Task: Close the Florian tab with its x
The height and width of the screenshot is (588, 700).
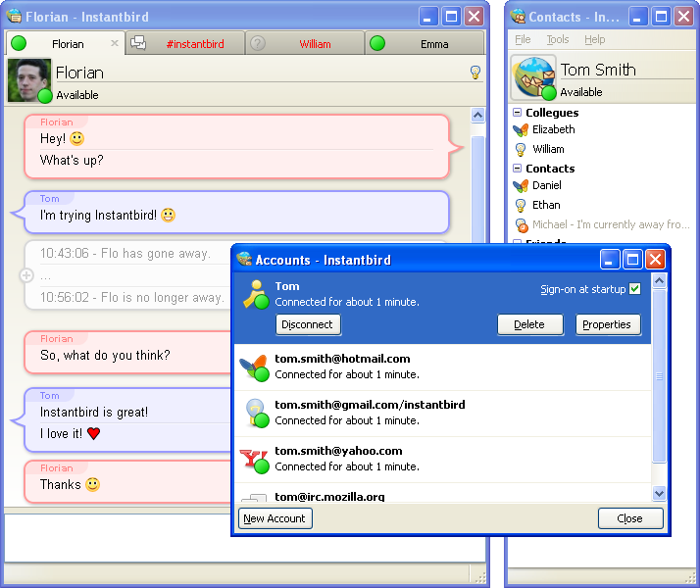Action: [x=115, y=44]
